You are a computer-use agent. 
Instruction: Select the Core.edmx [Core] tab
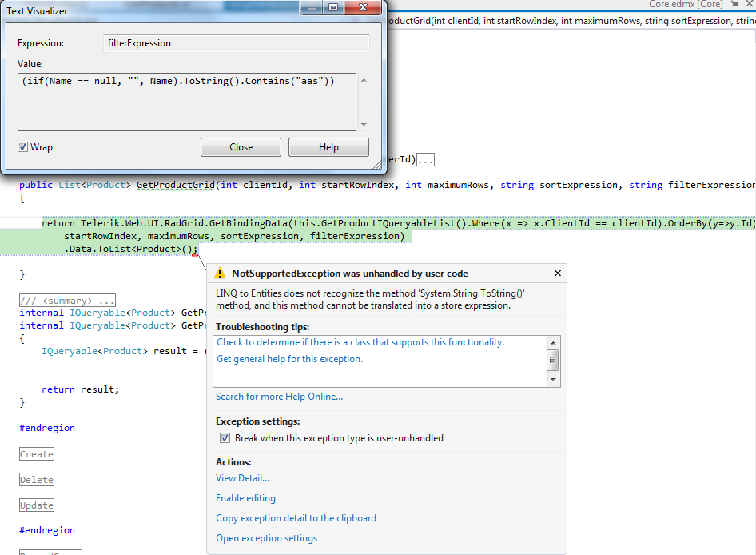pos(686,4)
